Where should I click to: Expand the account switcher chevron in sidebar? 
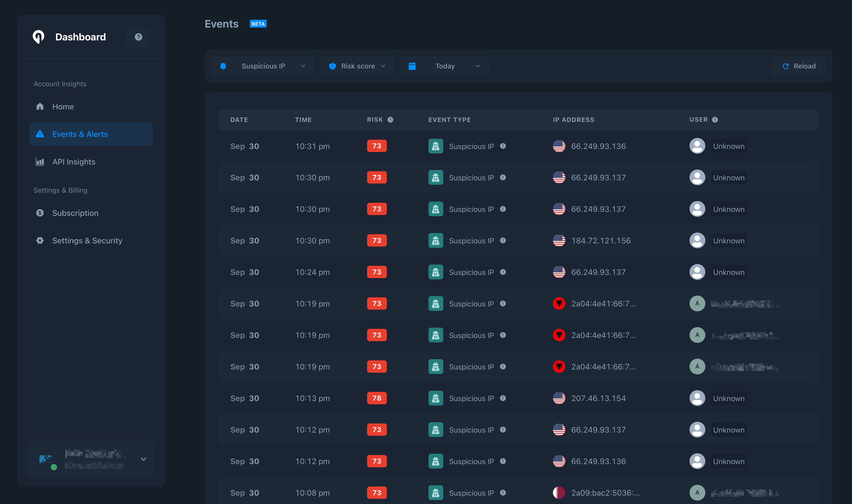coord(143,459)
